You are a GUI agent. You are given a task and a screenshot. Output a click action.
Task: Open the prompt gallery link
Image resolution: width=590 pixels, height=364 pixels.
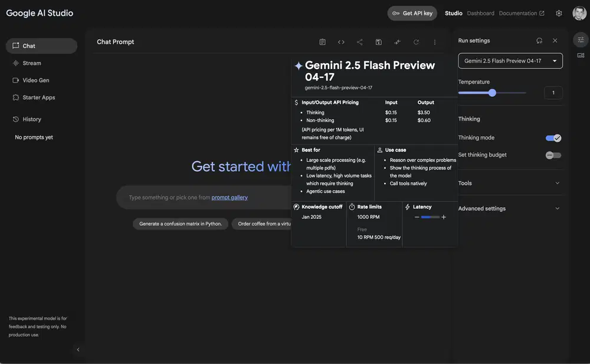(230, 197)
